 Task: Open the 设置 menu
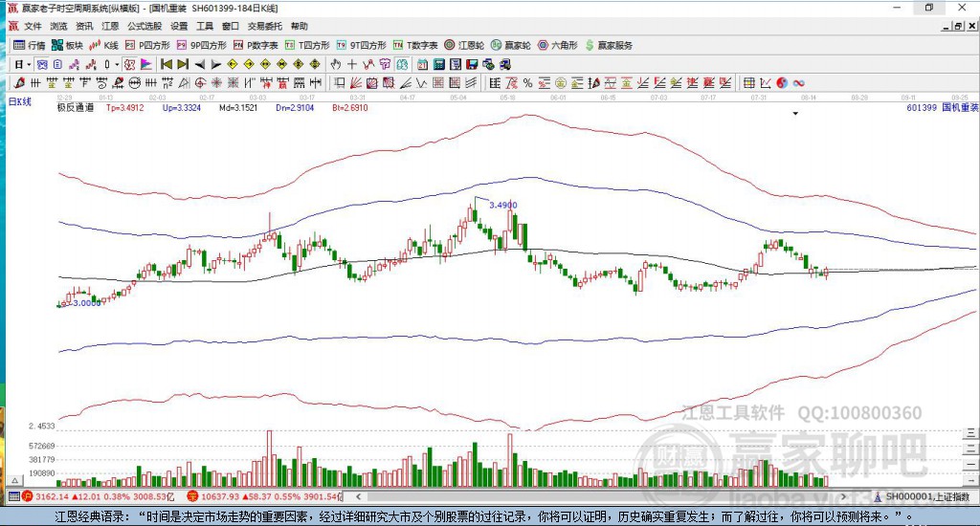[179, 26]
